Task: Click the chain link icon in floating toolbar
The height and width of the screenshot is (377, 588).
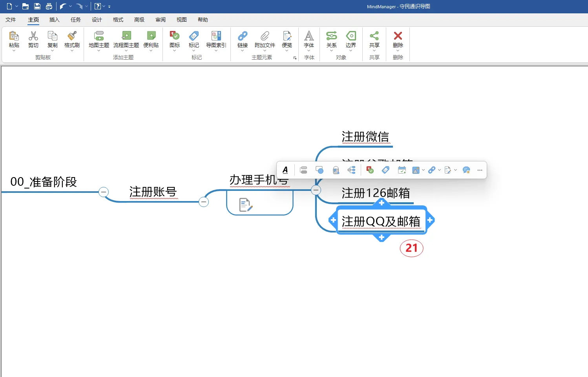Action: (x=432, y=170)
